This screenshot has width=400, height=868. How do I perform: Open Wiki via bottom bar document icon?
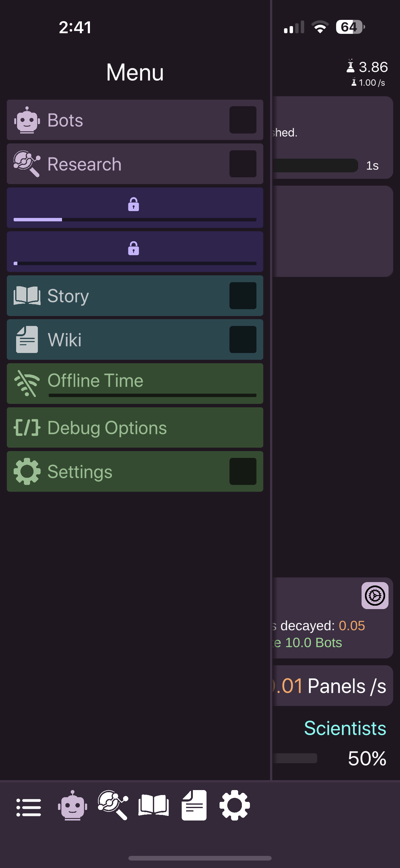pyautogui.click(x=194, y=805)
